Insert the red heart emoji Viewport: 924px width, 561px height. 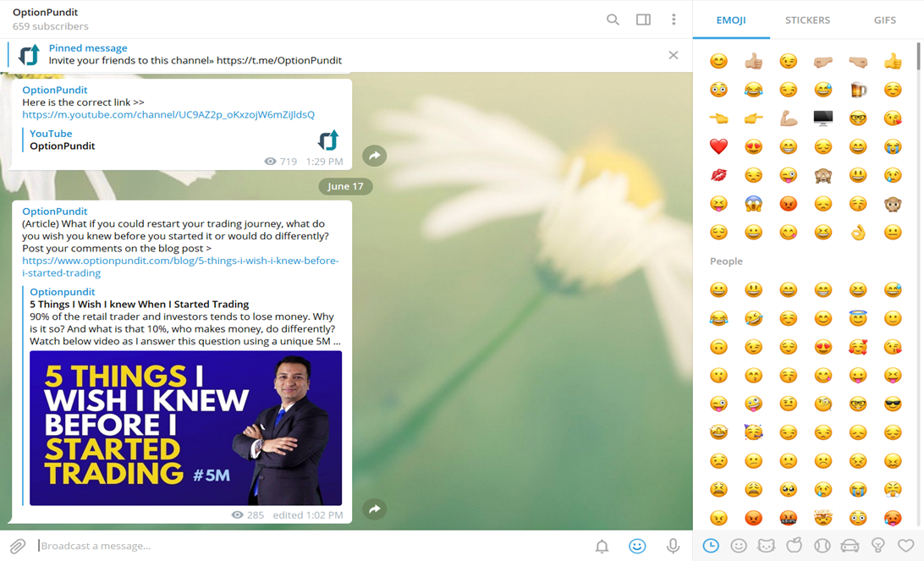click(x=718, y=146)
